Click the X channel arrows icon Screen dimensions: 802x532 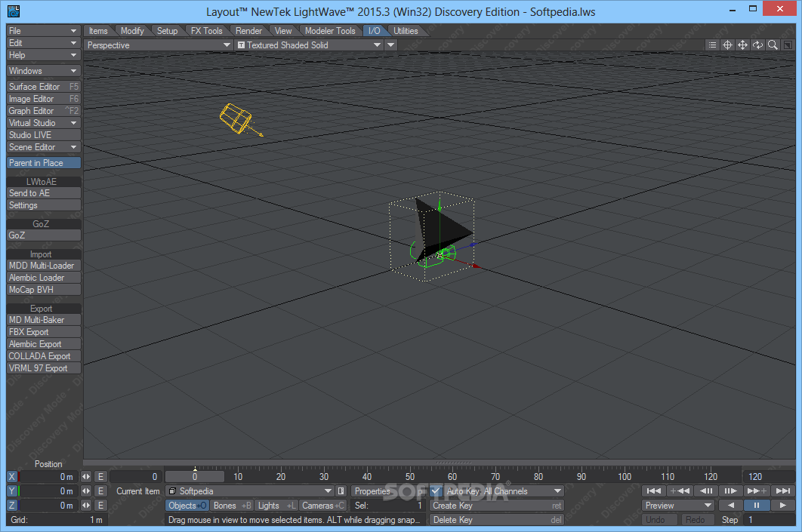pos(86,476)
